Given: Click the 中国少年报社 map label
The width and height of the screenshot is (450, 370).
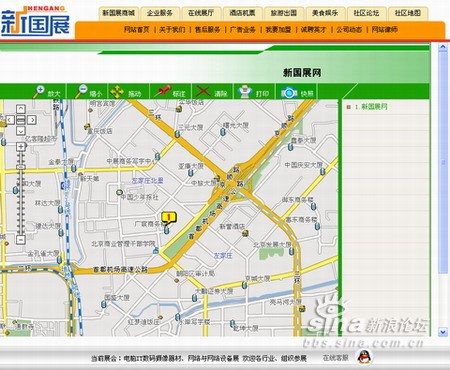Looking at the screenshot, I should [x=139, y=197].
